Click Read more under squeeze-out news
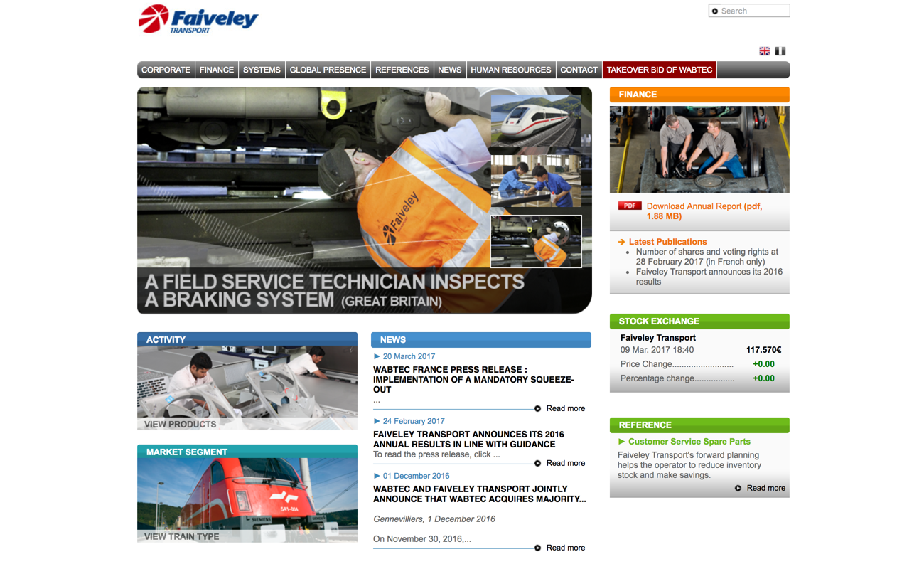Viewport: 924px width, 569px height. (566, 408)
